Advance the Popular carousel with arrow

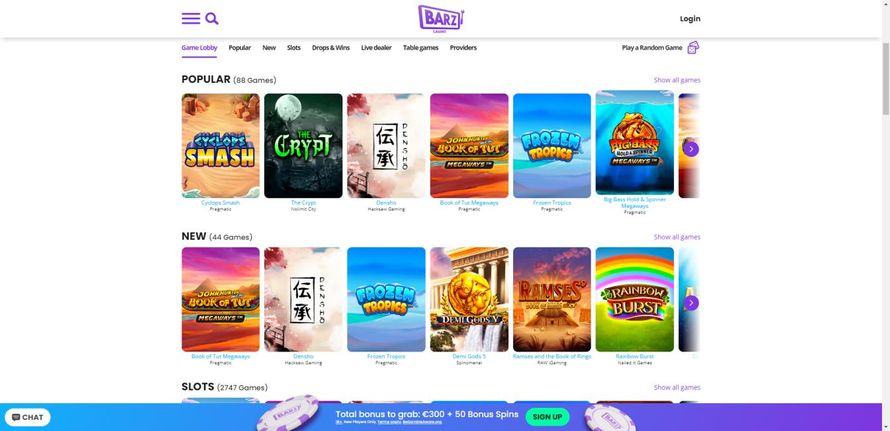click(x=691, y=149)
